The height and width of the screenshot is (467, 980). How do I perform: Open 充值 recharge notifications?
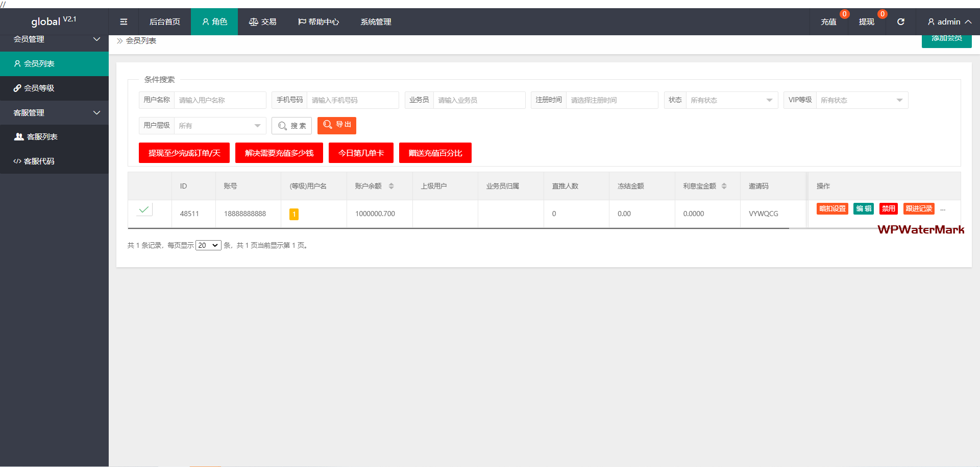coord(828,22)
